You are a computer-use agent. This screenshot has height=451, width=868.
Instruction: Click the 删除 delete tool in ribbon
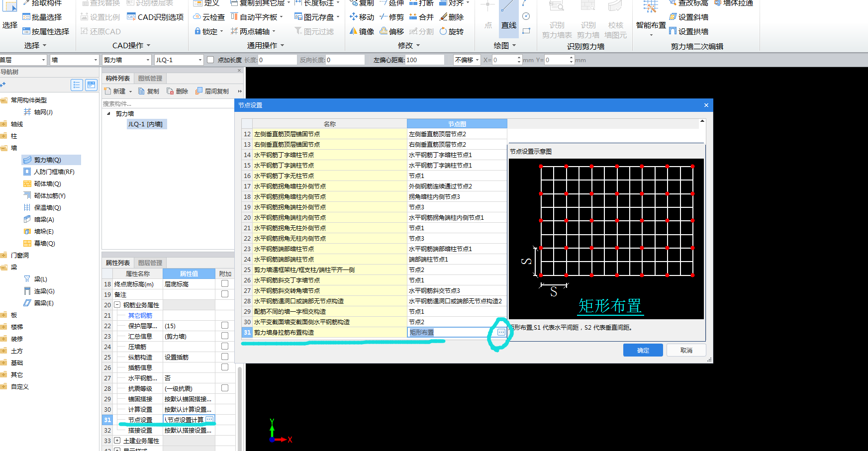tap(452, 17)
